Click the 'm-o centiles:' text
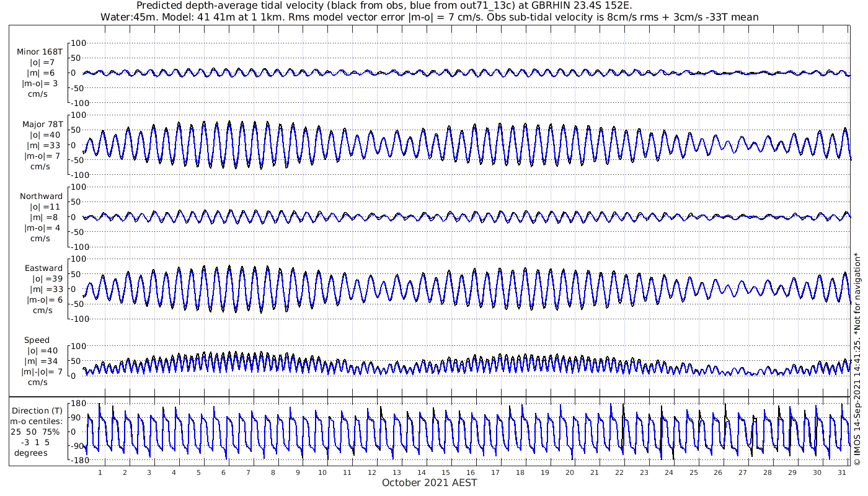Viewport: 868px width, 496px height. [x=37, y=422]
